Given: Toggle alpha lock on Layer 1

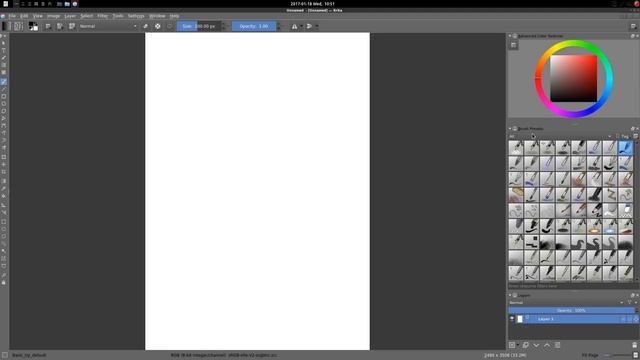Looking at the screenshot, I should click(x=636, y=319).
